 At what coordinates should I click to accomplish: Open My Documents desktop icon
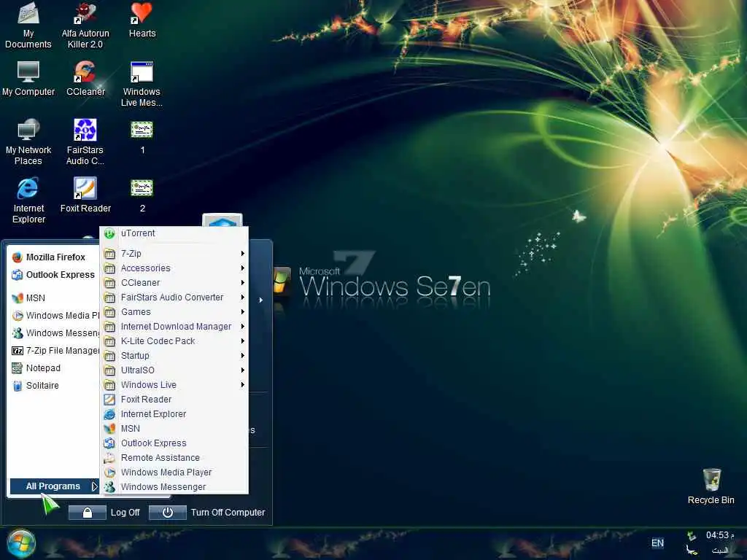[28, 26]
